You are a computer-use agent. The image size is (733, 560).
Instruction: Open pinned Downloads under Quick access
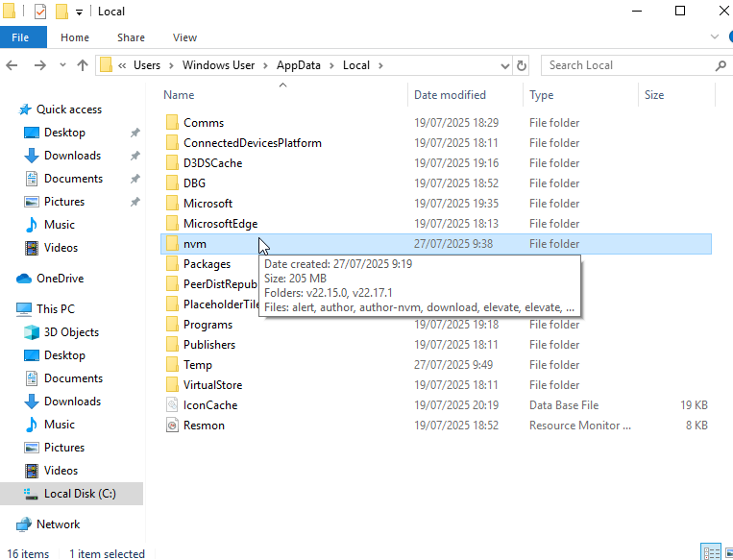click(x=72, y=156)
